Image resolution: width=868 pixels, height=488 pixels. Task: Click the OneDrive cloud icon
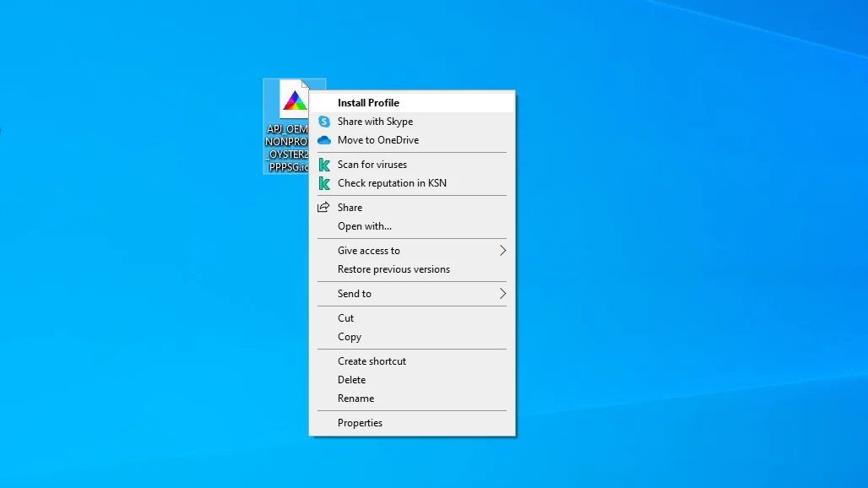pos(324,140)
